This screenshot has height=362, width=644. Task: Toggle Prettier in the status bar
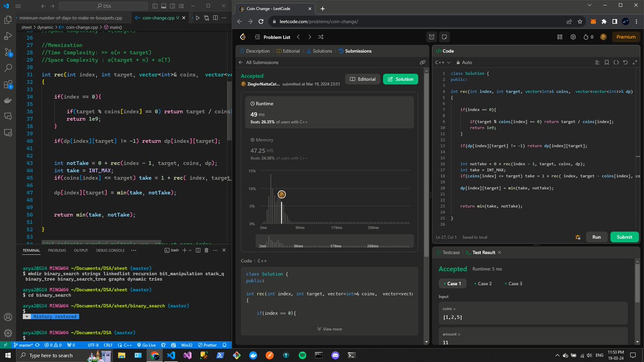pos(207,345)
